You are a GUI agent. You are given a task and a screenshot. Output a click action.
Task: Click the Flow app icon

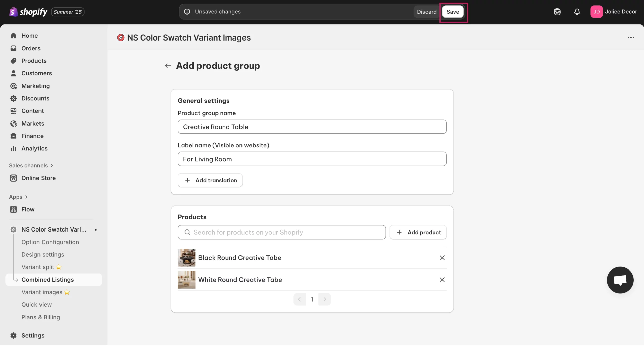(13, 210)
